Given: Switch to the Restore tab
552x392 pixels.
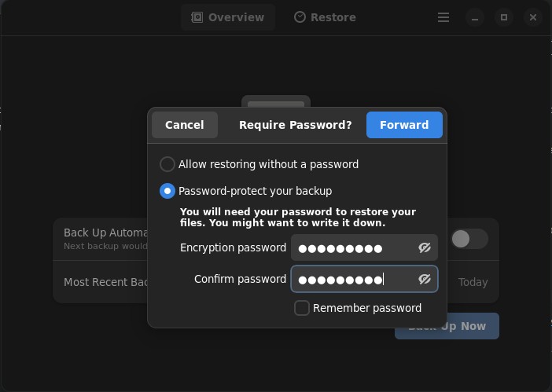Looking at the screenshot, I should [325, 17].
